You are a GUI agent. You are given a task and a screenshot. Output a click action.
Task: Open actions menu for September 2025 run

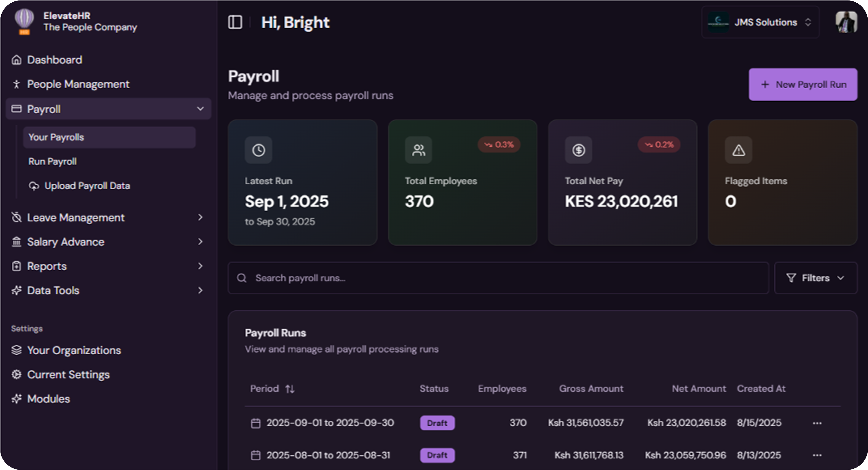[817, 423]
